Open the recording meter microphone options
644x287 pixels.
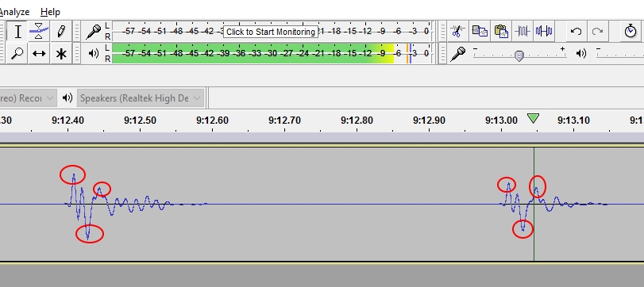point(93,31)
